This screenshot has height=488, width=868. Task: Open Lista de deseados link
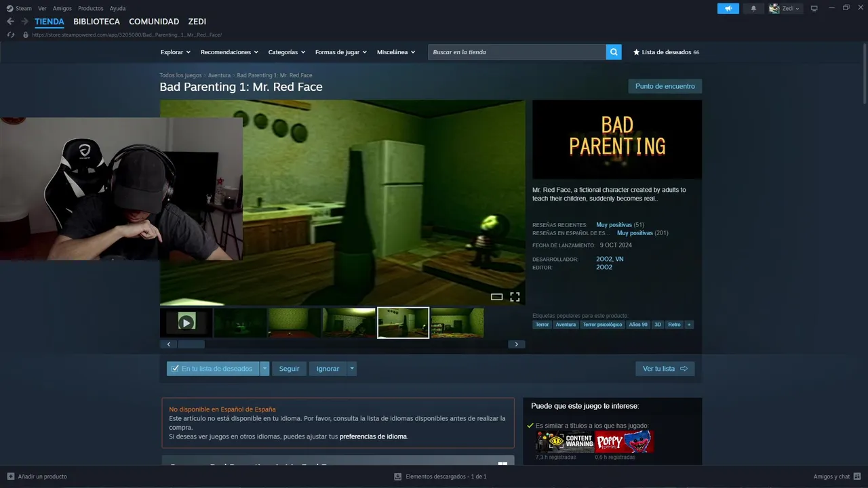(666, 52)
